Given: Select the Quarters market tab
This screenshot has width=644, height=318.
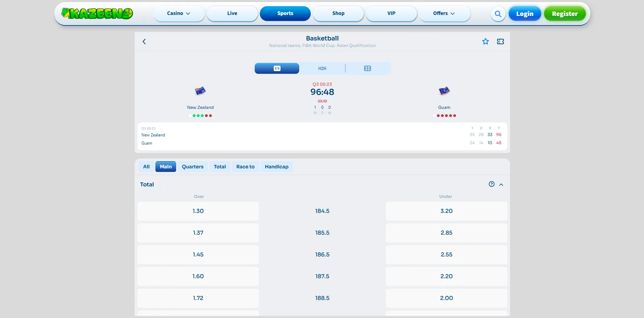Looking at the screenshot, I should coord(192,167).
